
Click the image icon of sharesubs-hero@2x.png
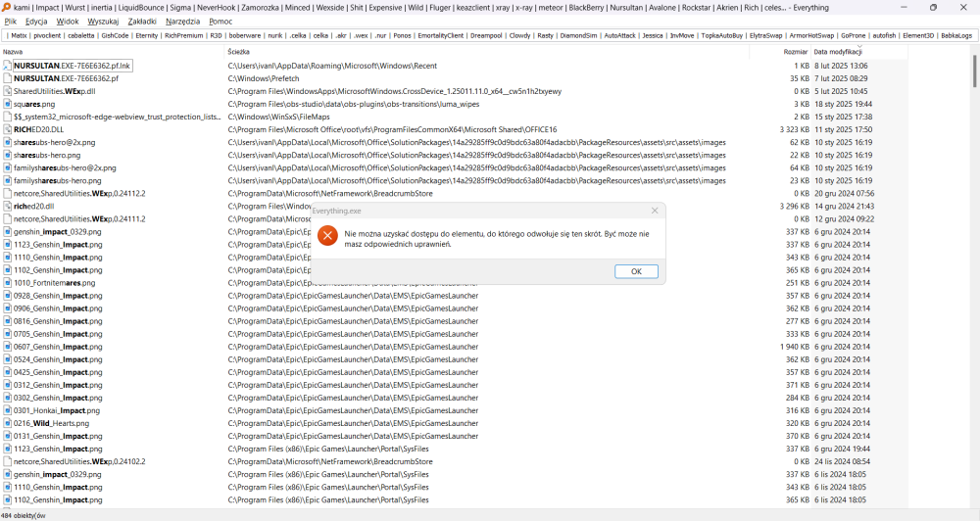click(8, 142)
